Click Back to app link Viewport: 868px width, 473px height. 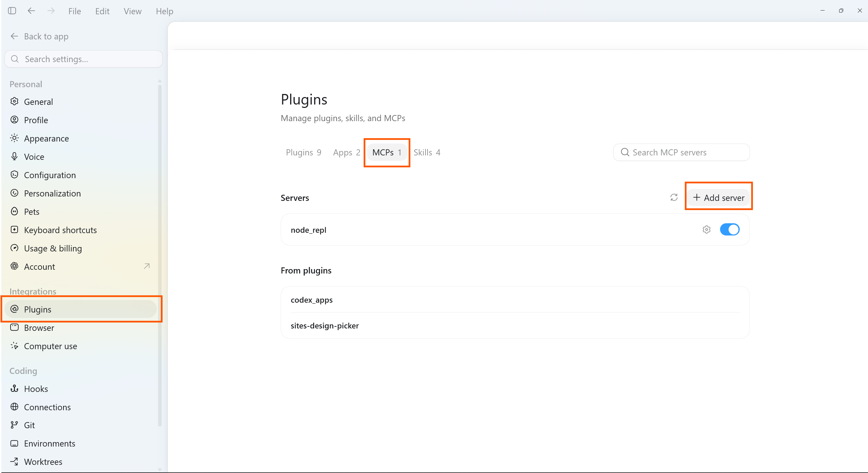point(39,36)
